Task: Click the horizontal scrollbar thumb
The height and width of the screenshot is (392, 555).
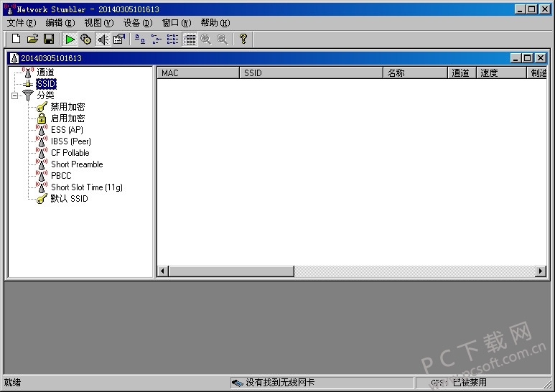Action: coord(231,271)
